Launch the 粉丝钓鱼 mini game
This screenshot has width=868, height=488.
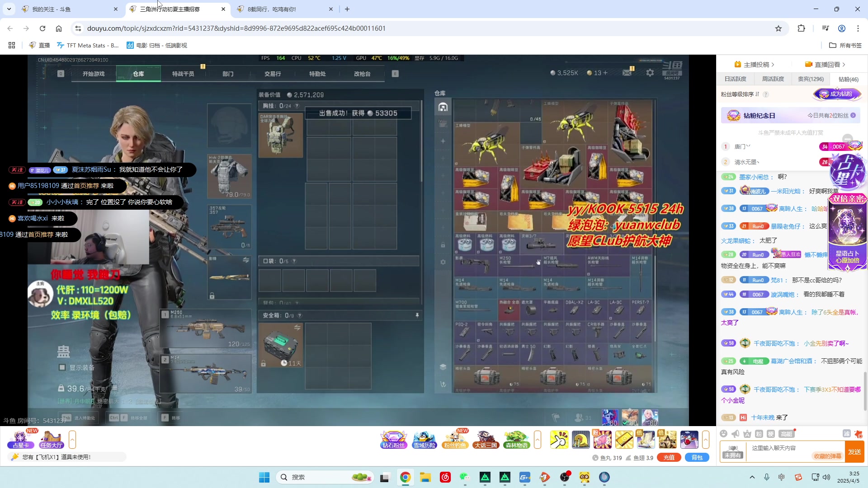pos(455,439)
